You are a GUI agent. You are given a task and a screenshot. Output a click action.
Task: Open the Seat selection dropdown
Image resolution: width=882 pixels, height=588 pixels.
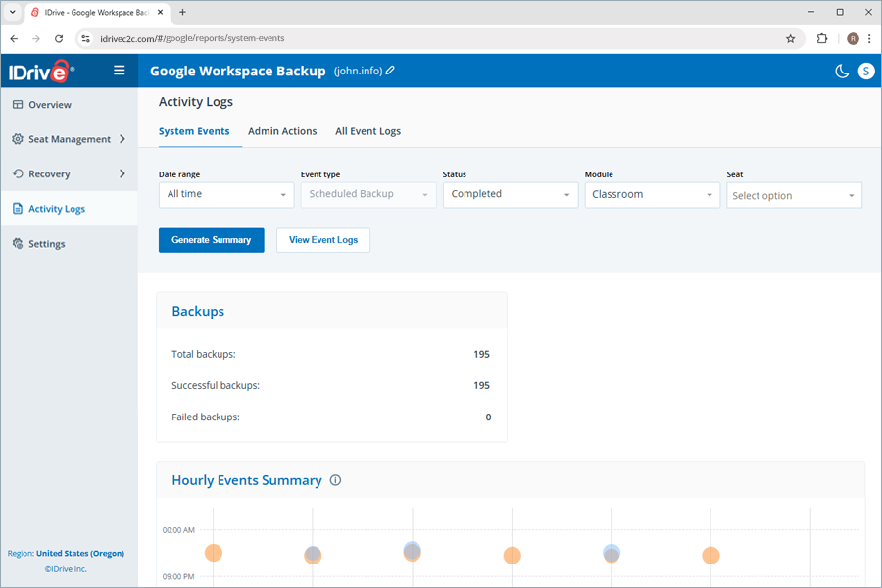click(x=794, y=195)
